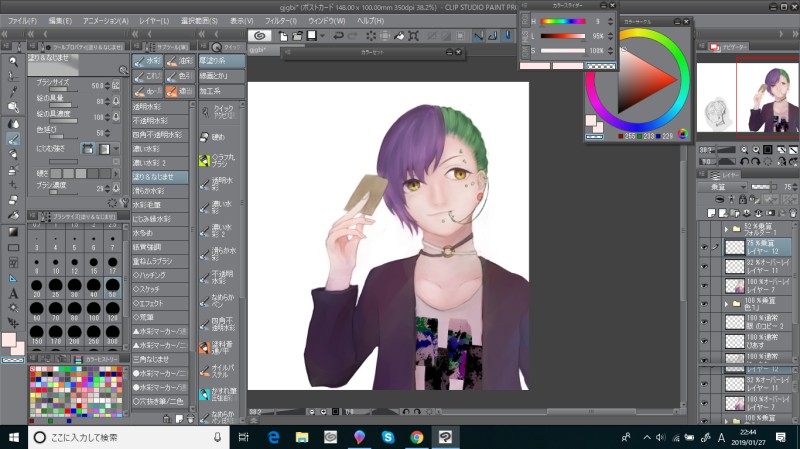Viewport: 800px width, 449px height.
Task: Expand the 52% 乗算 フォルダー 1 folder
Action: 726,230
